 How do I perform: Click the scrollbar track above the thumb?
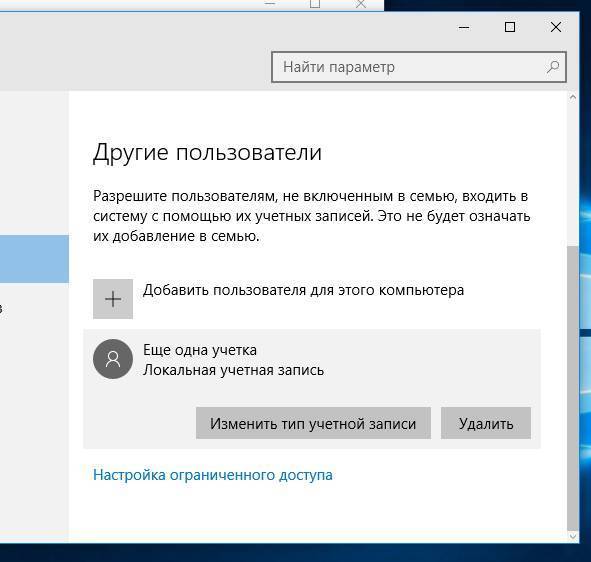pos(573,173)
